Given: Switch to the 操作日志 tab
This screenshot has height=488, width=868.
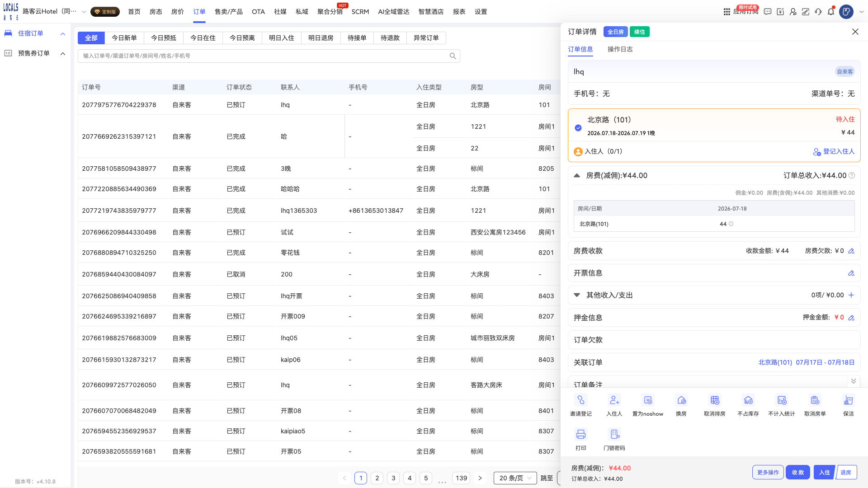Looking at the screenshot, I should [620, 49].
